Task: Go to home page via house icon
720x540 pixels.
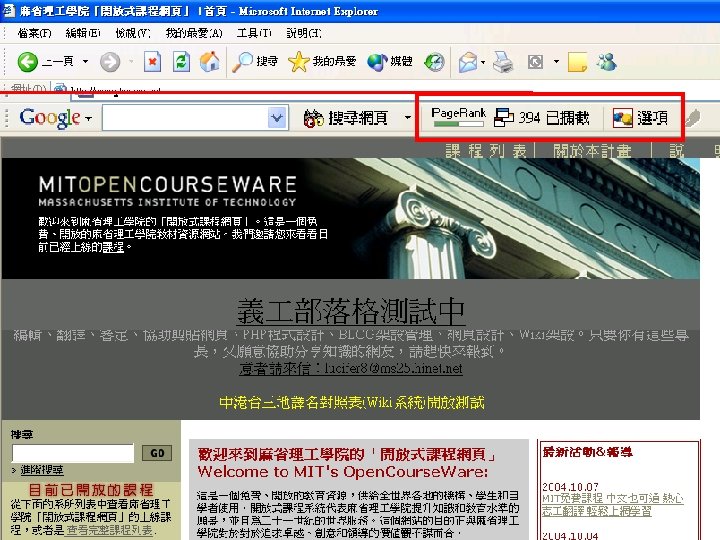Action: (x=209, y=62)
